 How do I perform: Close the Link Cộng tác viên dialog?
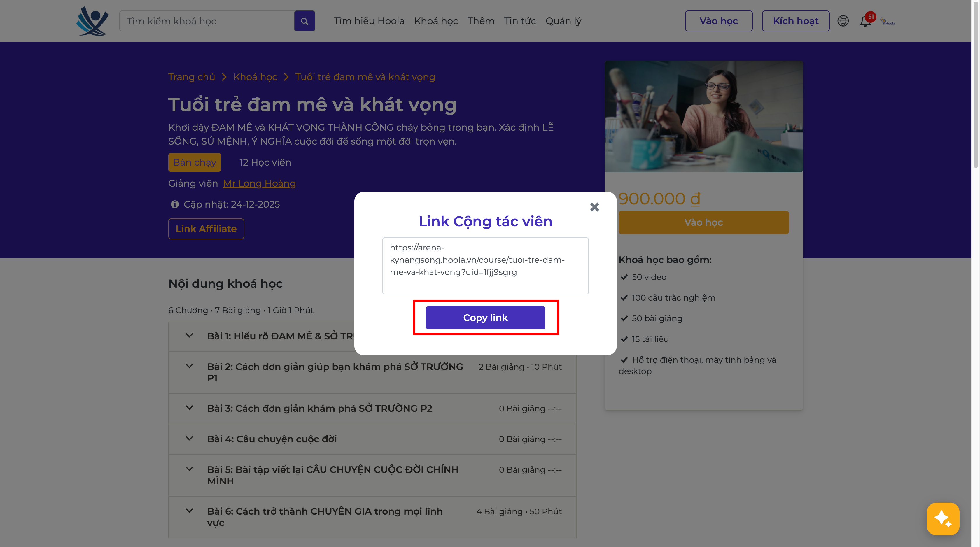tap(594, 207)
